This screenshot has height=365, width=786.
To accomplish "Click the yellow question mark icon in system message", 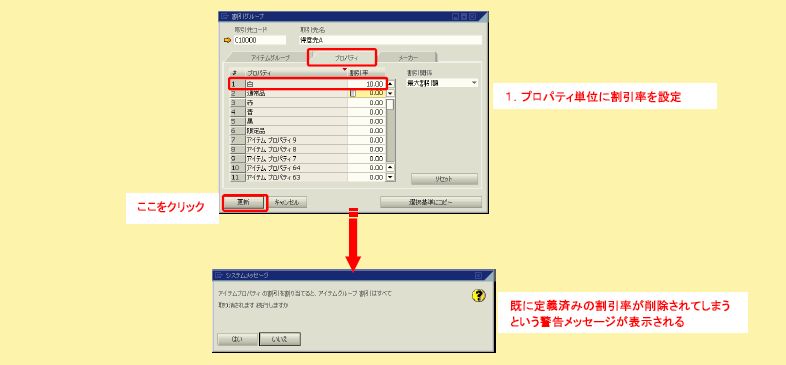I will coord(479,296).
